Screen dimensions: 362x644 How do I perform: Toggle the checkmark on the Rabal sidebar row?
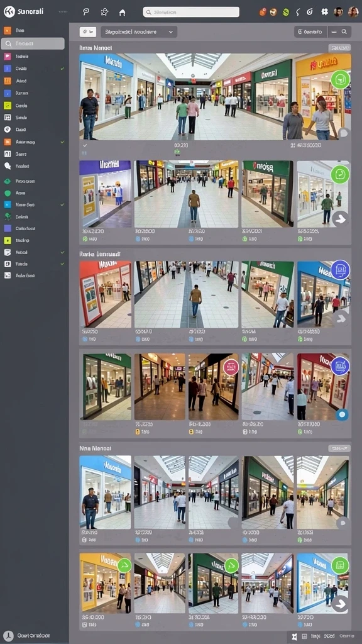pyautogui.click(x=62, y=252)
